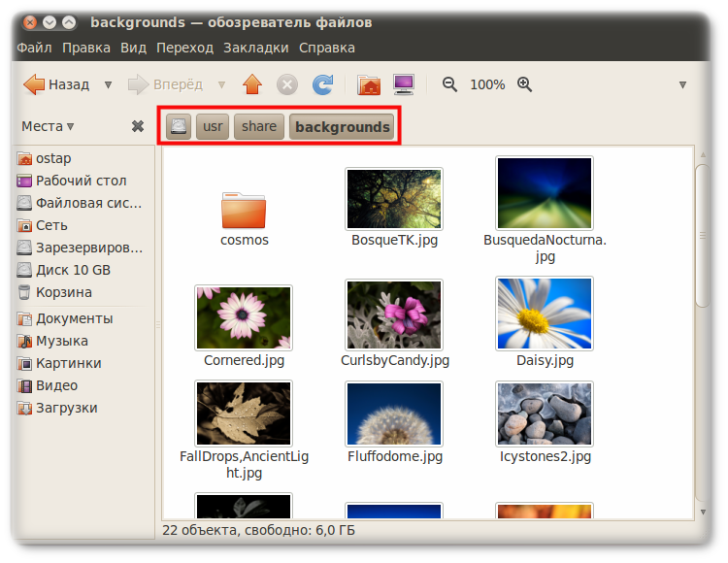Viewport: 728px width, 563px height.
Task: Toggle the 'usr' path bar button
Action: 212,126
